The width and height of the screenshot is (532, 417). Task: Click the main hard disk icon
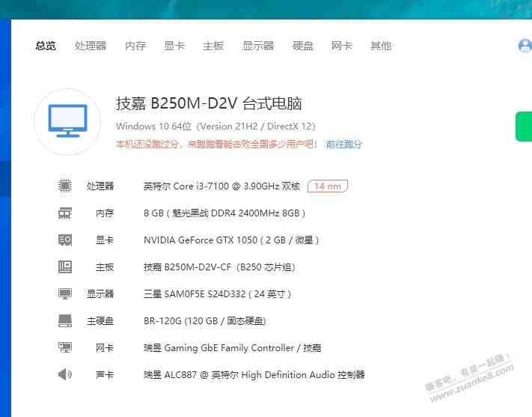(65, 320)
